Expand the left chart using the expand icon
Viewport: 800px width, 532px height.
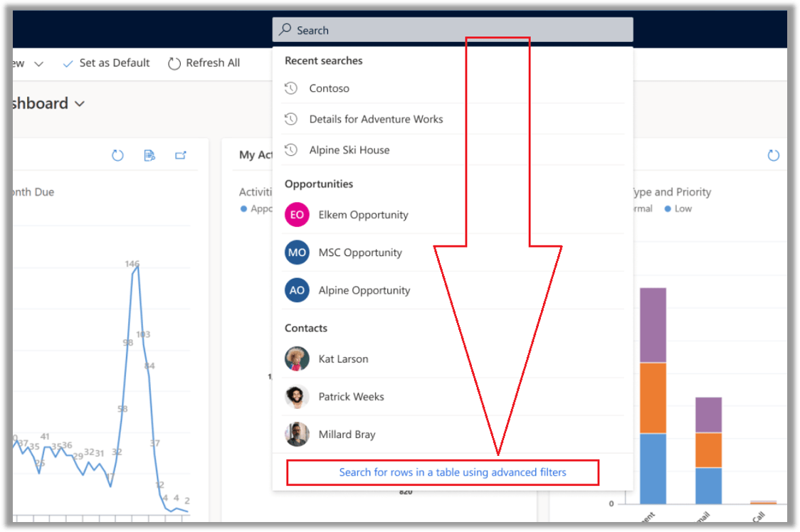click(181, 155)
